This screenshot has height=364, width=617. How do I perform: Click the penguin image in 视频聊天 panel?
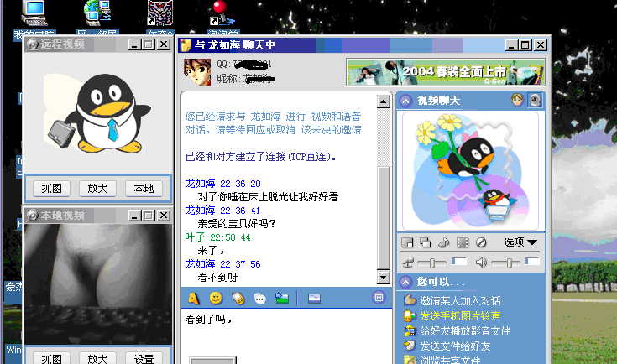(x=470, y=171)
